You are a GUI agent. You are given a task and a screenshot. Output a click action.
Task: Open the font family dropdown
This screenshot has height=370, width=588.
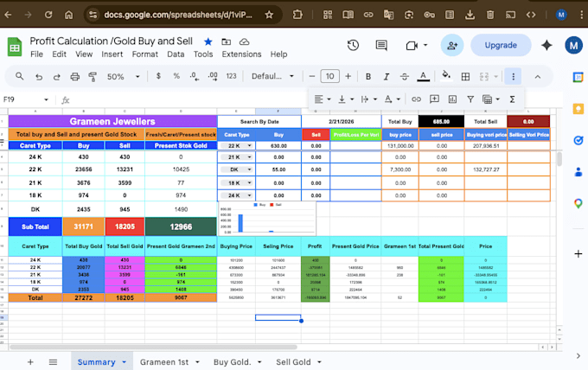tap(272, 76)
